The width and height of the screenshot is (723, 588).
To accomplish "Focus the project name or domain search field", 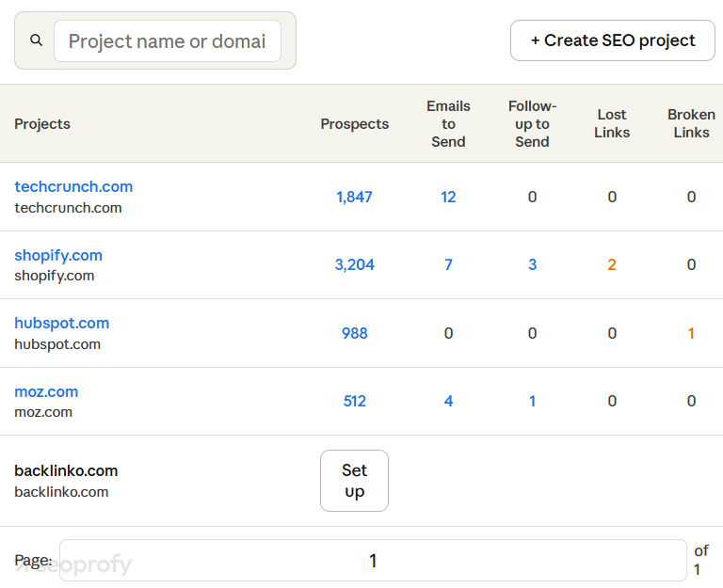I will coord(168,41).
